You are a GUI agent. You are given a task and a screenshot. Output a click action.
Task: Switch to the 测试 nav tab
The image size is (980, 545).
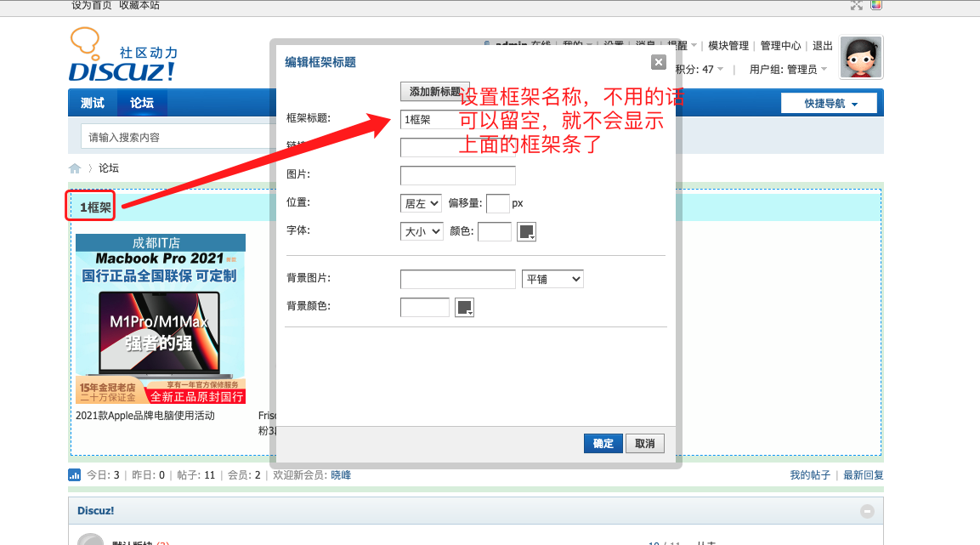[93, 103]
